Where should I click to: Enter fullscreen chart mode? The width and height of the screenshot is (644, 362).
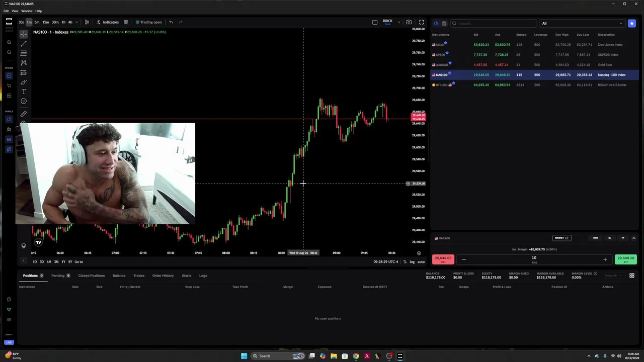422,22
